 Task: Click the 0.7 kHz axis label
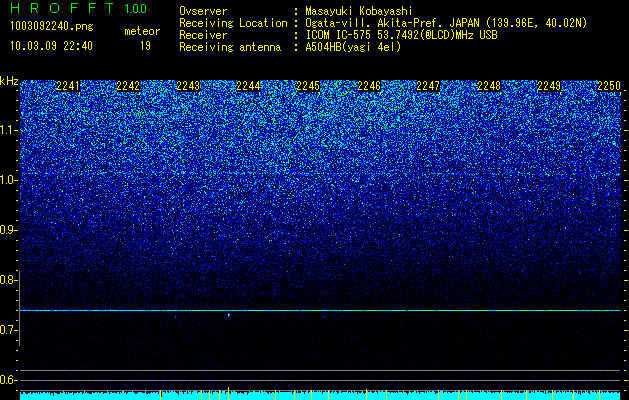click(8, 330)
